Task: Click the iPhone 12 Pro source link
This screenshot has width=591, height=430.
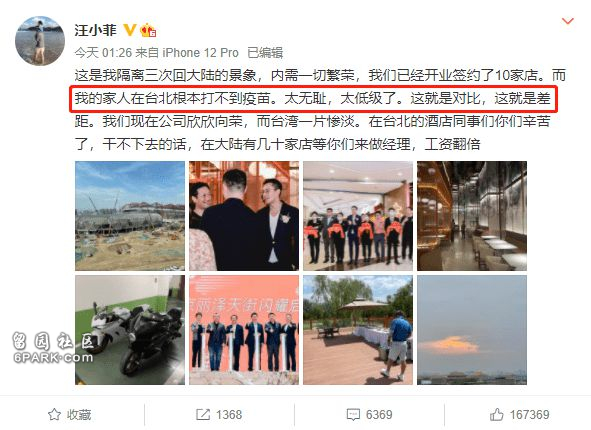Action: [x=201, y=53]
